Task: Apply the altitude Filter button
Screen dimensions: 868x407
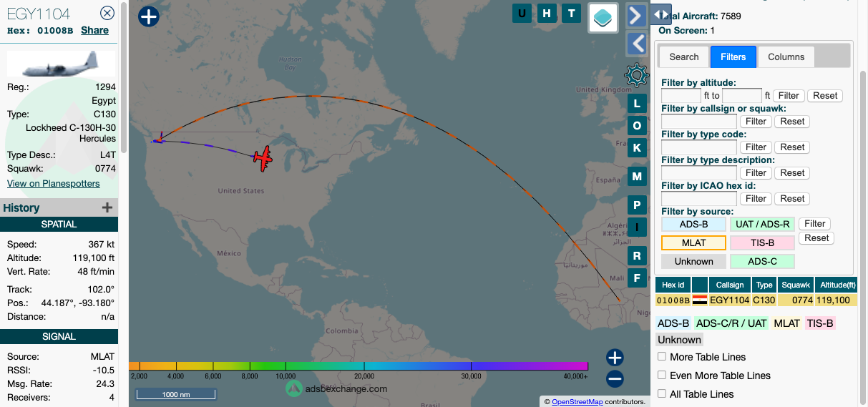Action: tap(789, 95)
